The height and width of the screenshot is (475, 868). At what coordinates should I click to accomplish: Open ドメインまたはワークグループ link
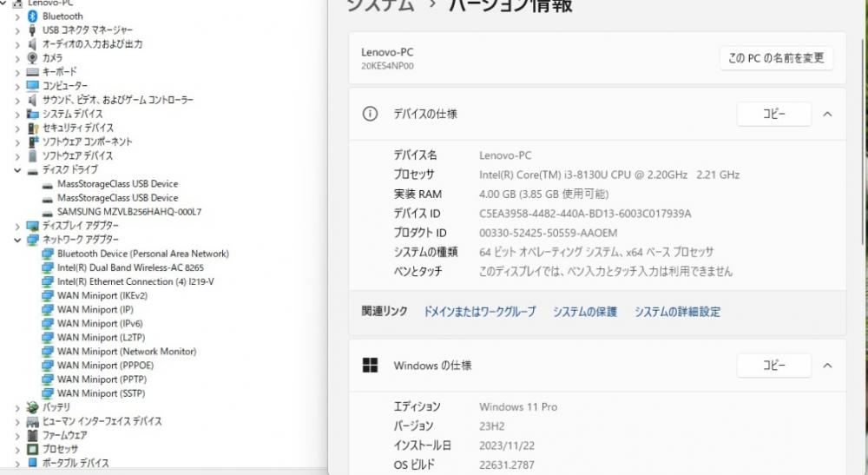point(479,312)
